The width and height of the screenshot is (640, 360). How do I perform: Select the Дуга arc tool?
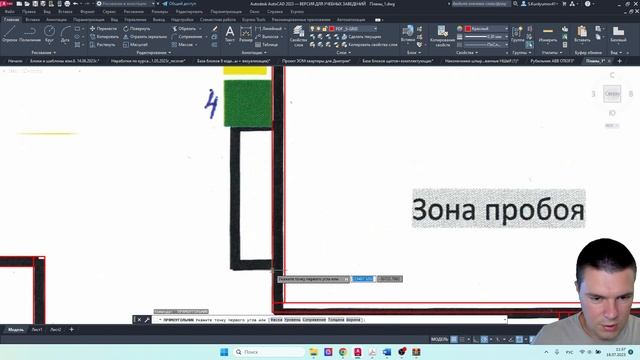(x=65, y=34)
